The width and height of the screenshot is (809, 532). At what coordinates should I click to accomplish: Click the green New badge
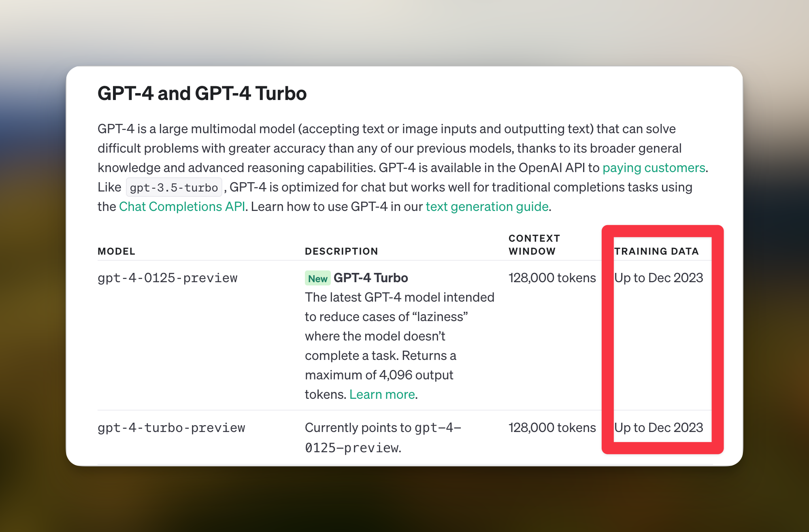click(317, 279)
